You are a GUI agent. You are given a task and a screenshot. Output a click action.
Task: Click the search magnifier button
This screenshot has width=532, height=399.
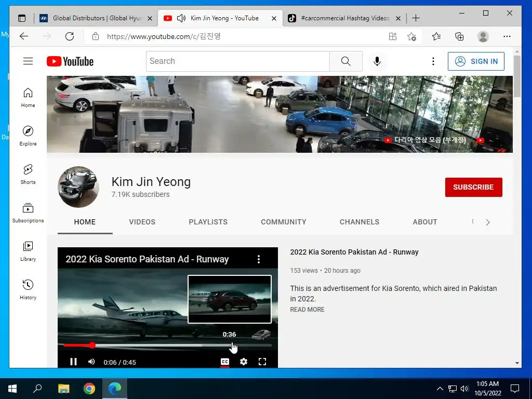(345, 61)
